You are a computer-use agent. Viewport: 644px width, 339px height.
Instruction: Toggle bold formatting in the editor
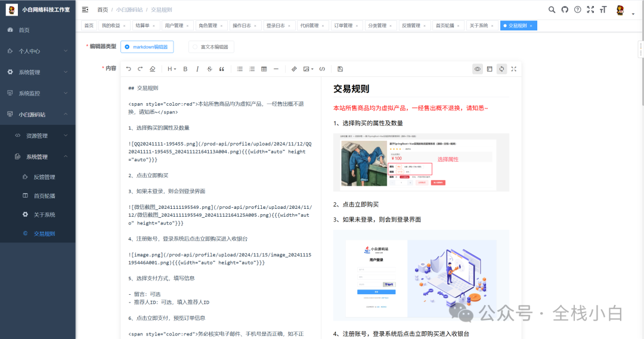(x=185, y=69)
